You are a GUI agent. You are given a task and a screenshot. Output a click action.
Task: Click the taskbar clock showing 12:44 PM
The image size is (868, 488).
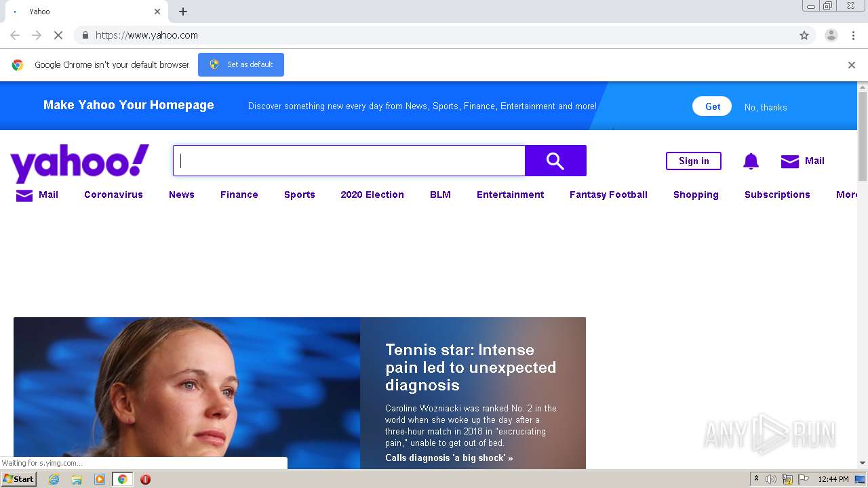(833, 479)
